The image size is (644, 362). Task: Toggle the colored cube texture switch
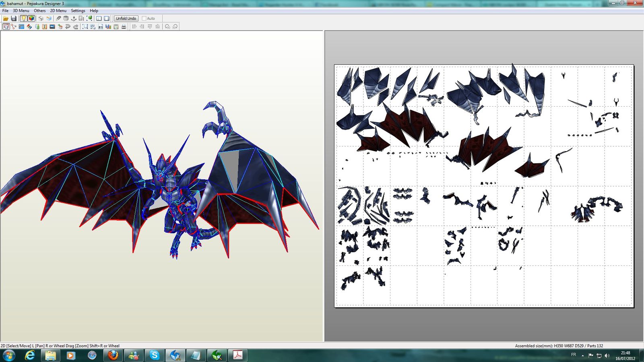click(31, 19)
